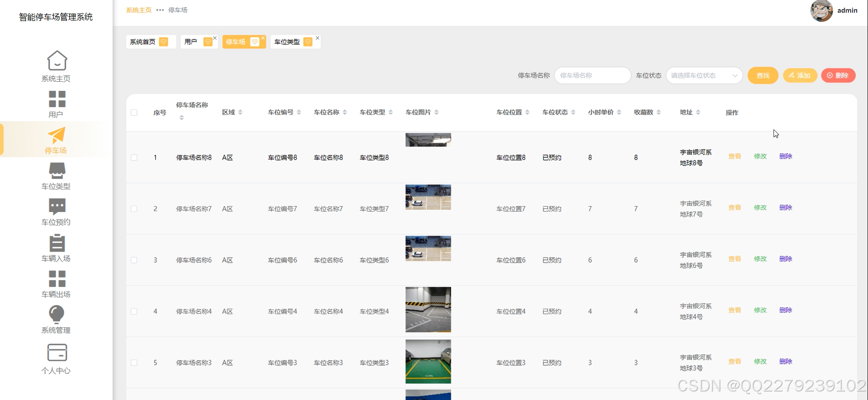This screenshot has width=868, height=400.
Task: Click 修改 for 停车场名称3 row
Action: 760,362
